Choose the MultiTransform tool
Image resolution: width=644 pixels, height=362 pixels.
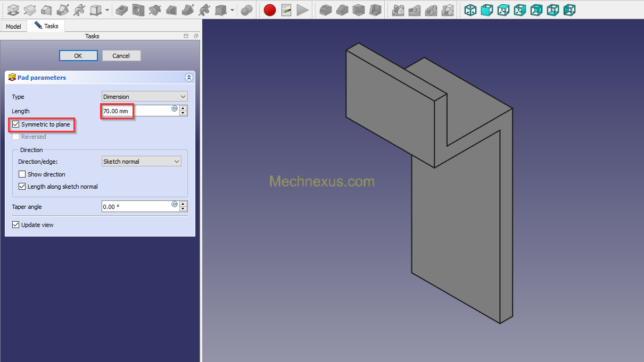click(x=448, y=10)
